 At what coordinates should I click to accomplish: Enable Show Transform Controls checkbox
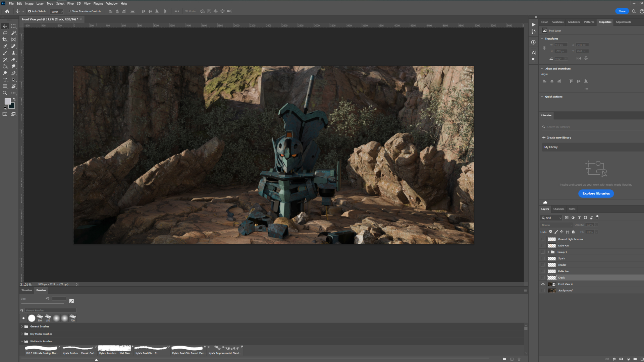(69, 11)
